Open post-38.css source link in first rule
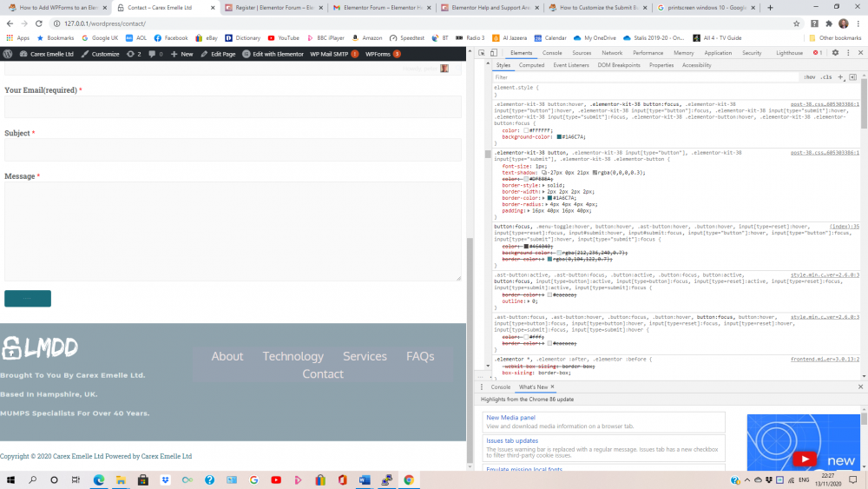The image size is (868, 489). pos(825,104)
